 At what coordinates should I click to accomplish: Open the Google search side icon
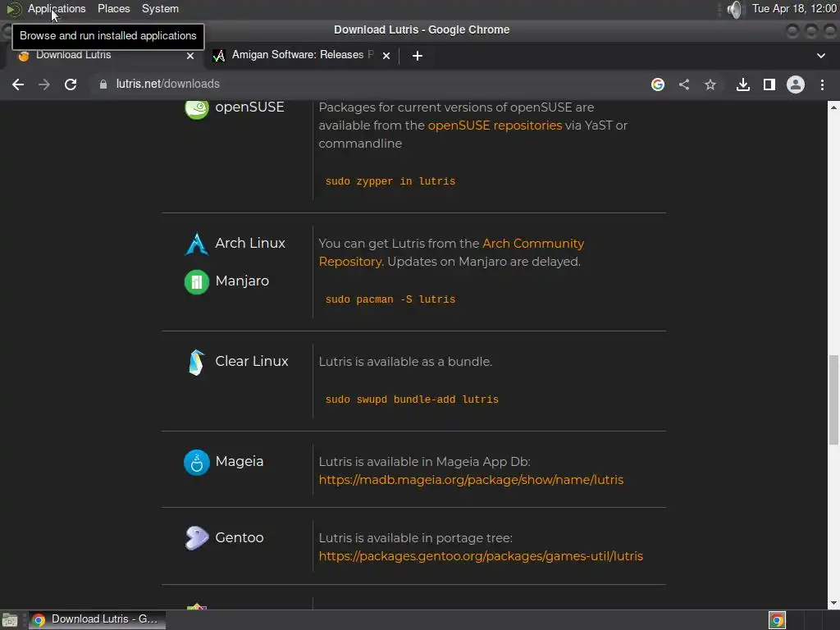[x=658, y=84]
